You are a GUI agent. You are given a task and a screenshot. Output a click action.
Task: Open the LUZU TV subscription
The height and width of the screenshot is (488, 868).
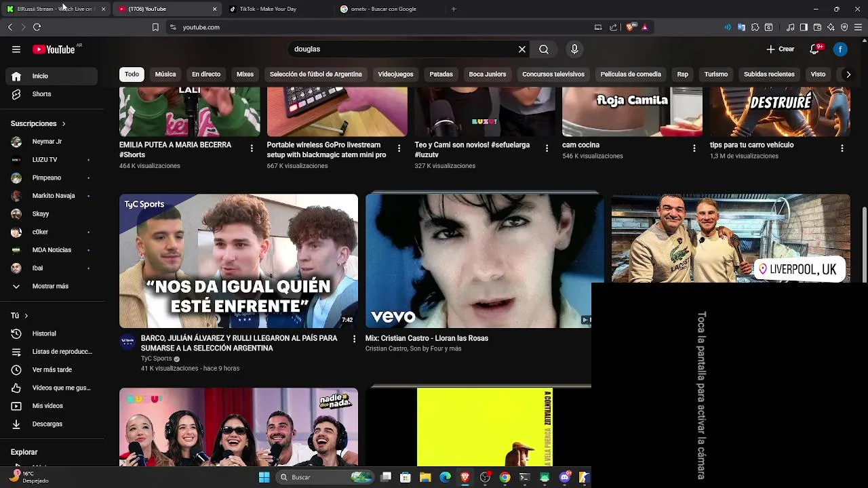[52, 160]
